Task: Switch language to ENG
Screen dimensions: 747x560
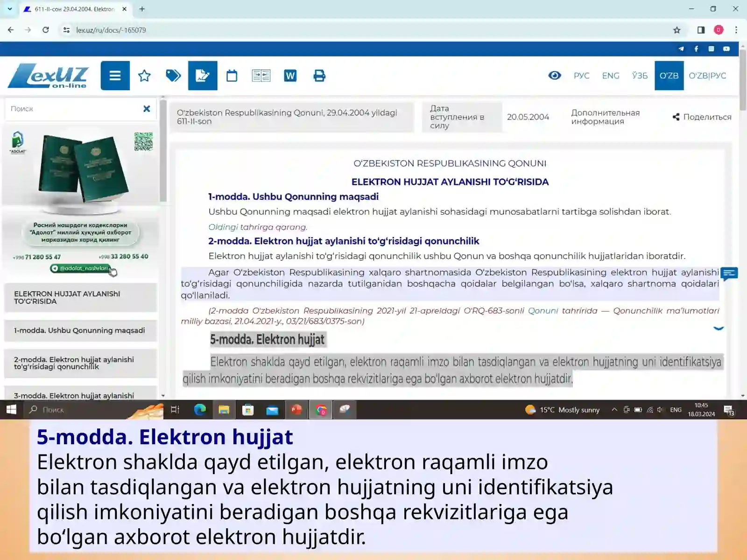Action: [611, 76]
